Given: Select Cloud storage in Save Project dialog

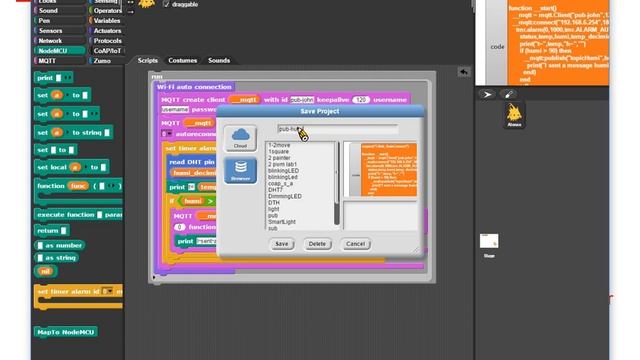Looking at the screenshot, I should pyautogui.click(x=240, y=138).
